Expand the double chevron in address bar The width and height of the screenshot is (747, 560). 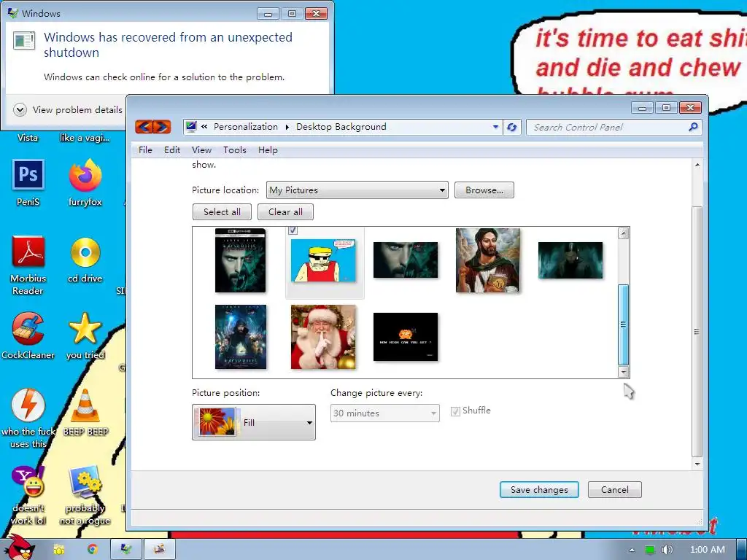(204, 127)
